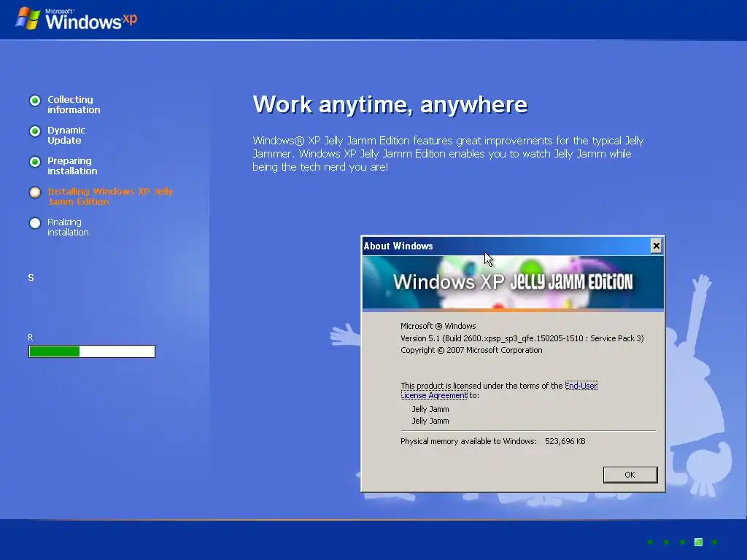Click the highlighted square slide indicator

click(x=698, y=542)
